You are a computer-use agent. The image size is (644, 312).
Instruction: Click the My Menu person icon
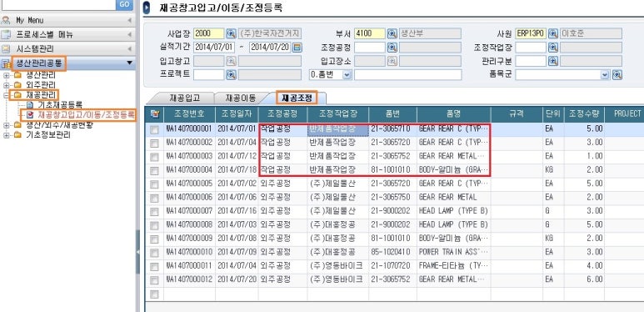point(6,20)
